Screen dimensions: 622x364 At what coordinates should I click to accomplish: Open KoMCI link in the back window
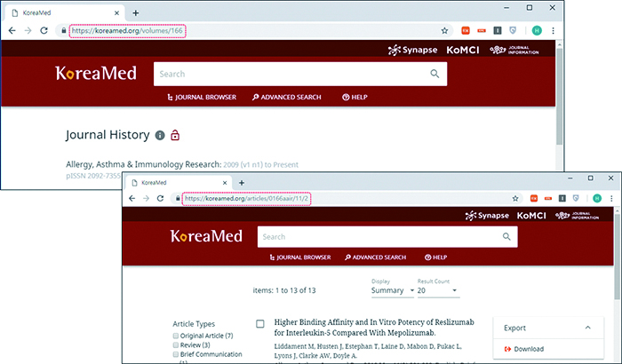(x=463, y=50)
